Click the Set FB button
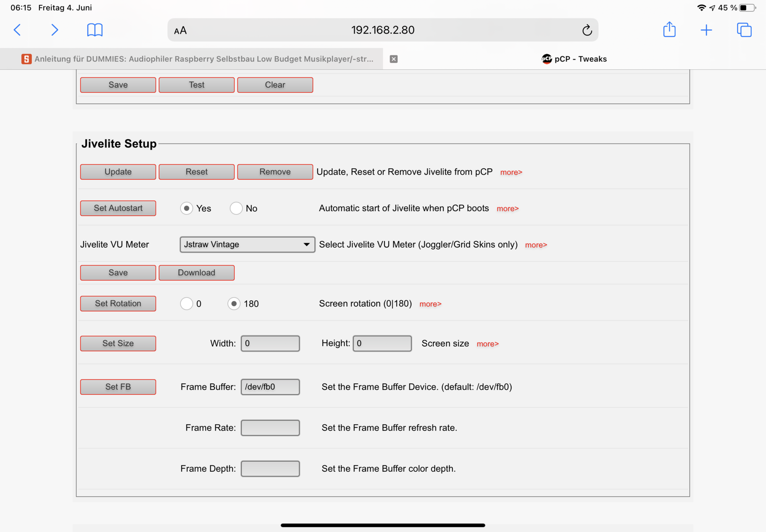 [x=118, y=387]
